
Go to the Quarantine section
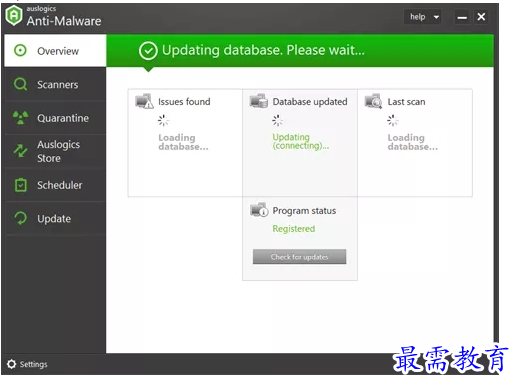(55, 118)
